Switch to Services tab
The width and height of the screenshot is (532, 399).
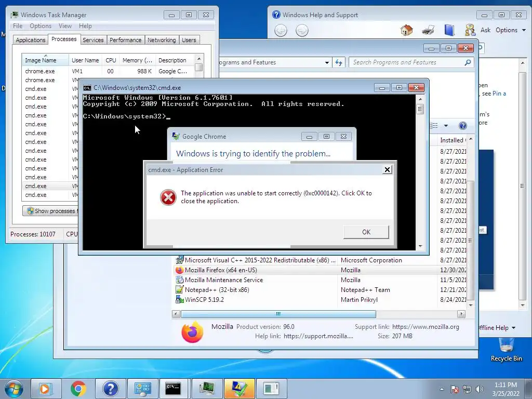pyautogui.click(x=93, y=40)
